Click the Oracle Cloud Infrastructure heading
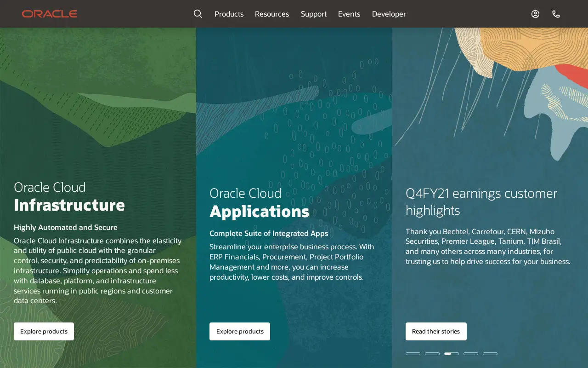 [69, 196]
